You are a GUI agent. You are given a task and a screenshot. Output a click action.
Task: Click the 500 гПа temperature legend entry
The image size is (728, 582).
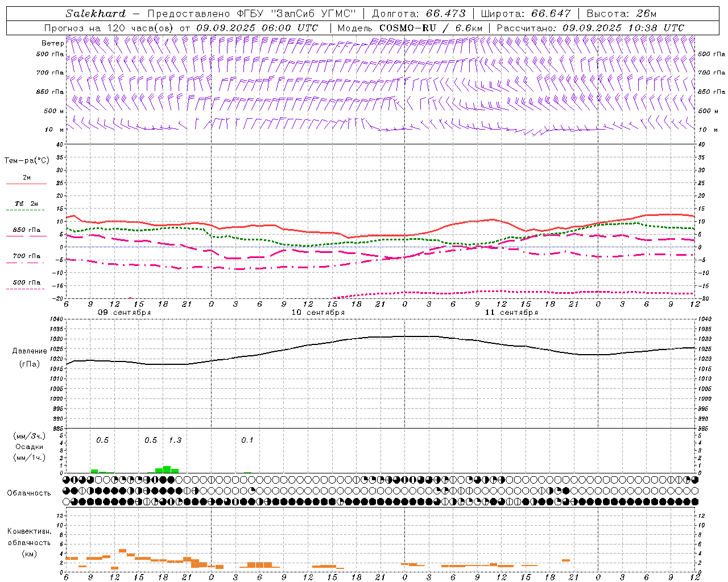[26, 282]
